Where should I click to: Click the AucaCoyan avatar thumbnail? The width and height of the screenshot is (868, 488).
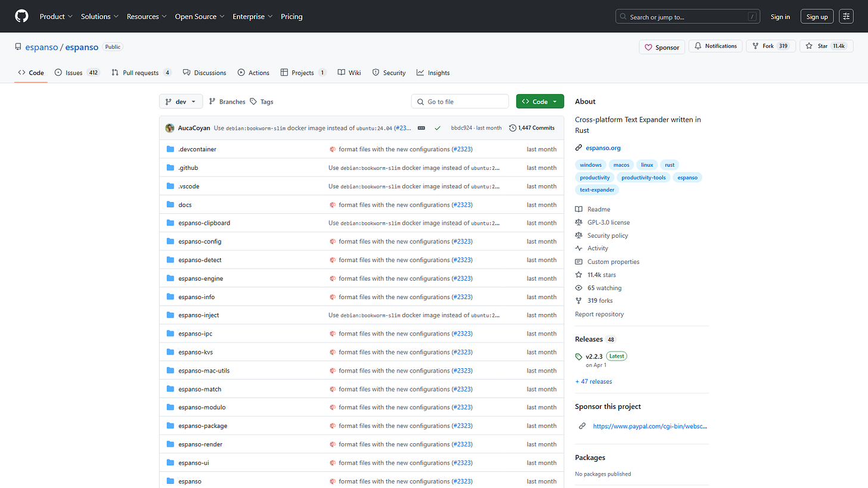[170, 128]
